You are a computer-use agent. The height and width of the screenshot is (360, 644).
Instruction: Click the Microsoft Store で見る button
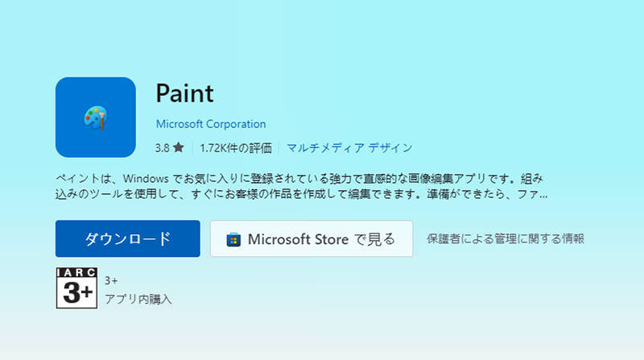click(312, 238)
